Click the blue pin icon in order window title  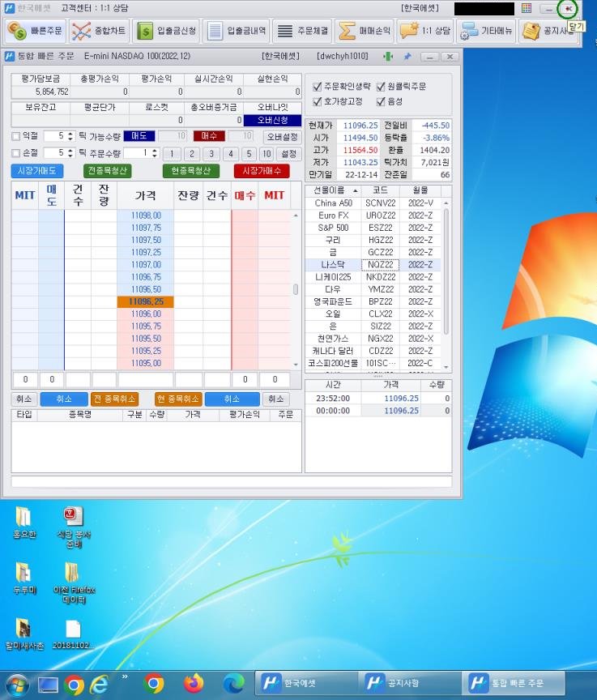pyautogui.click(x=407, y=56)
